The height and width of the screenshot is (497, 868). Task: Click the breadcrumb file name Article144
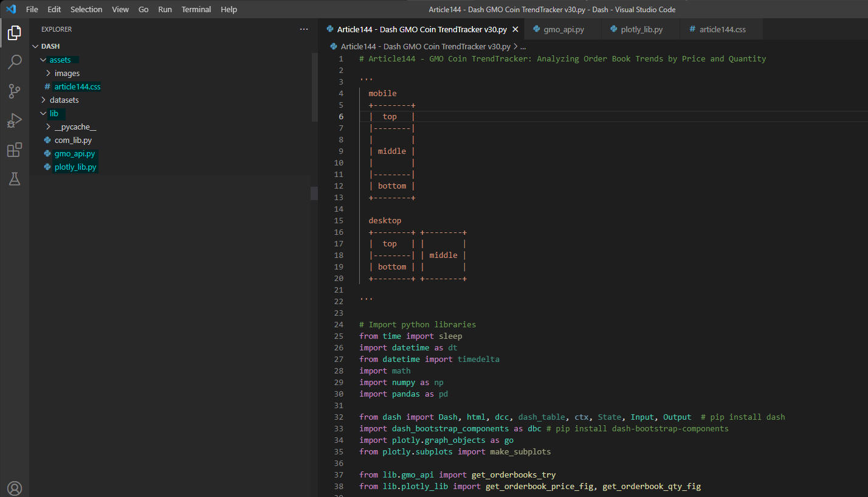[x=425, y=46]
